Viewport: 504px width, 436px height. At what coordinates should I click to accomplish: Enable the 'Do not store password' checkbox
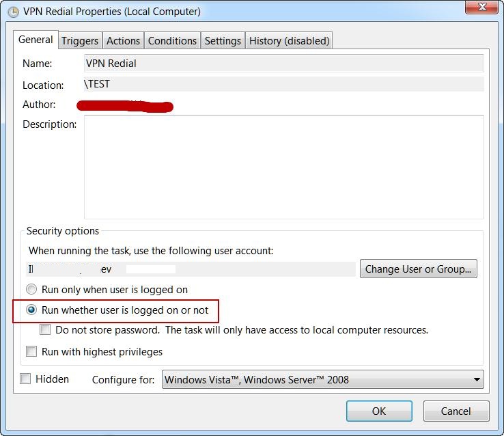tap(45, 330)
